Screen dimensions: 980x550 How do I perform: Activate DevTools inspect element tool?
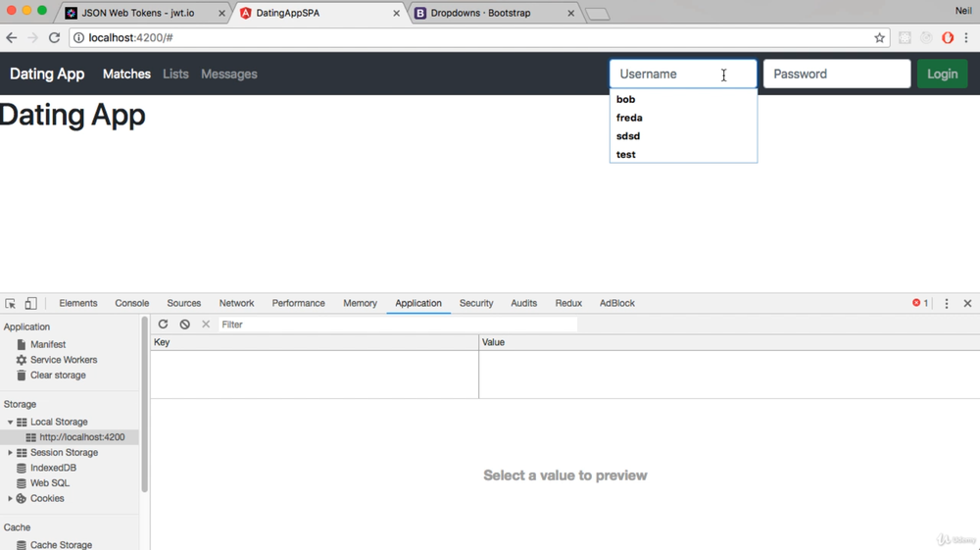click(11, 303)
